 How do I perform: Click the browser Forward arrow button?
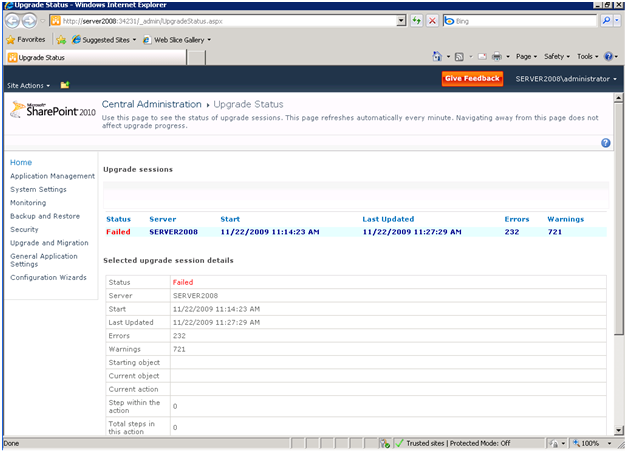[29, 21]
